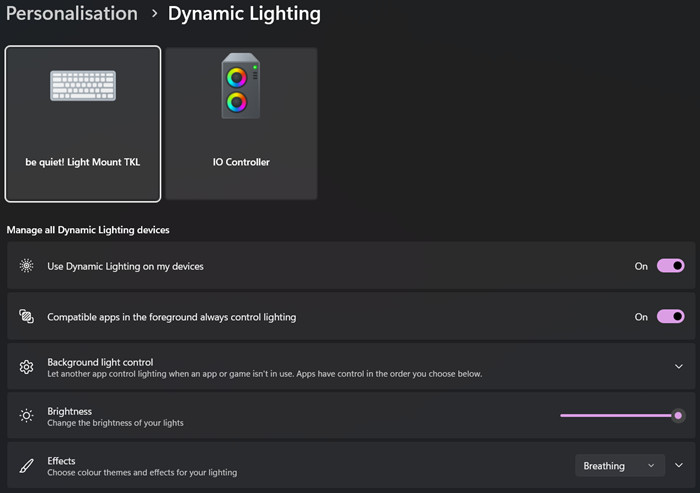Click the sun icon next to Brightness

pyautogui.click(x=26, y=416)
